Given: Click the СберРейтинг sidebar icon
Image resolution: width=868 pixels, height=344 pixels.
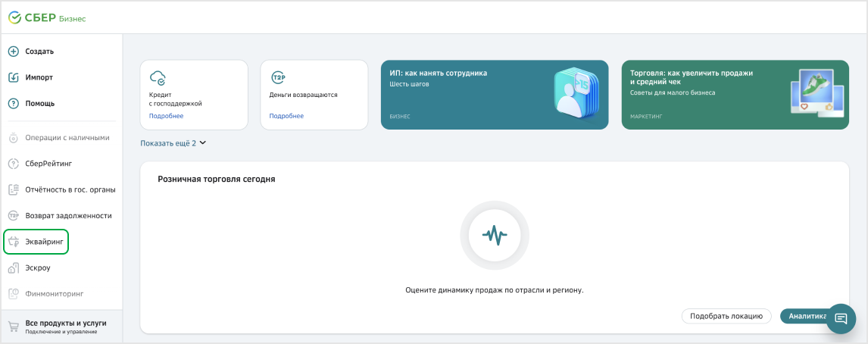Looking at the screenshot, I should click(13, 164).
